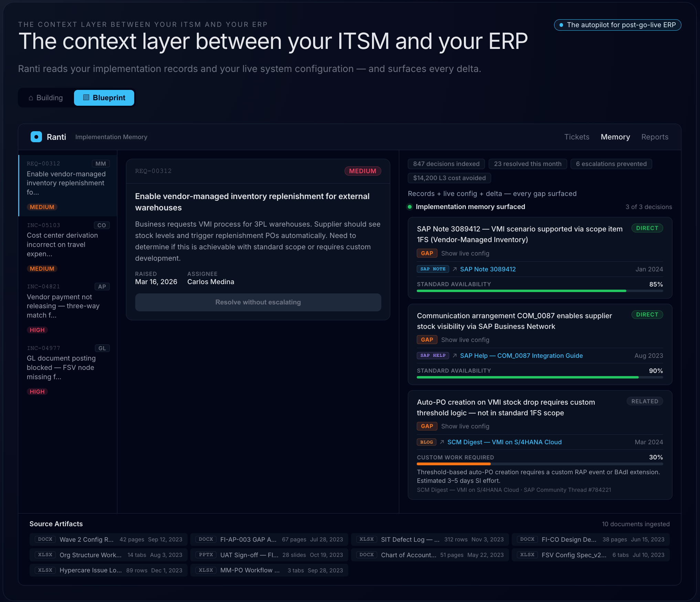The image size is (700, 602).
Task: Switch view to Blueprint mode
Action: pos(104,98)
